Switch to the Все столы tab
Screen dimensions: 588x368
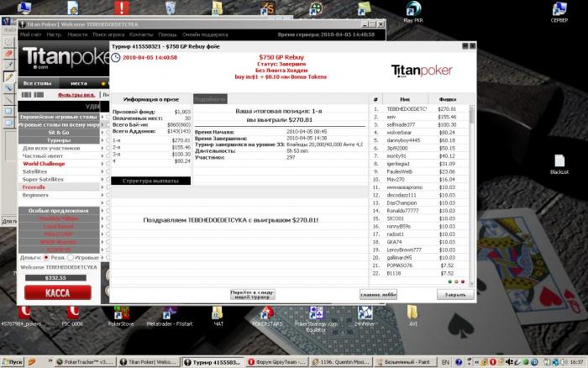(x=39, y=83)
